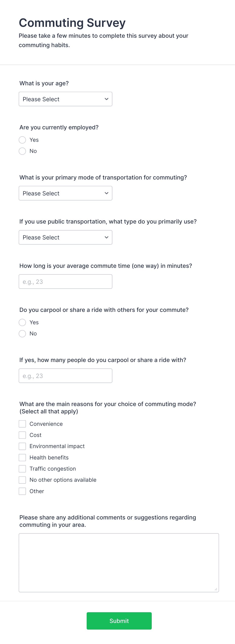Check the Health benefits option
The width and height of the screenshot is (235, 644).
click(x=22, y=457)
